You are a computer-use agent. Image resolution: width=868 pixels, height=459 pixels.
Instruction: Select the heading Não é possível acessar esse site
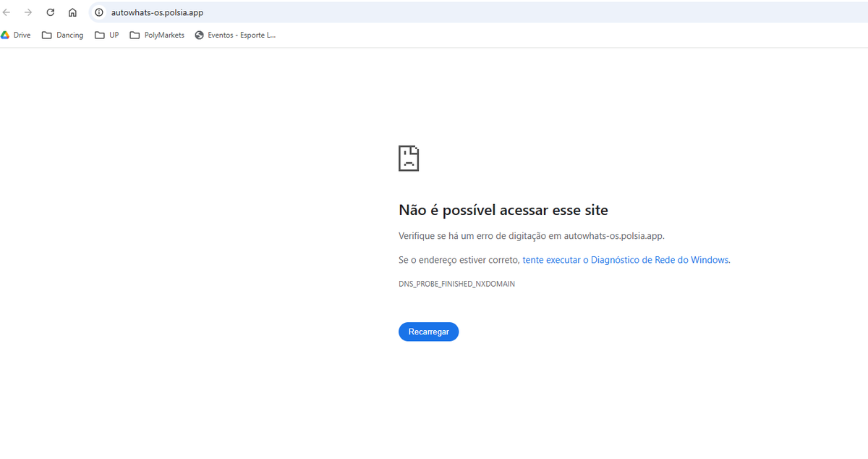[x=503, y=210]
